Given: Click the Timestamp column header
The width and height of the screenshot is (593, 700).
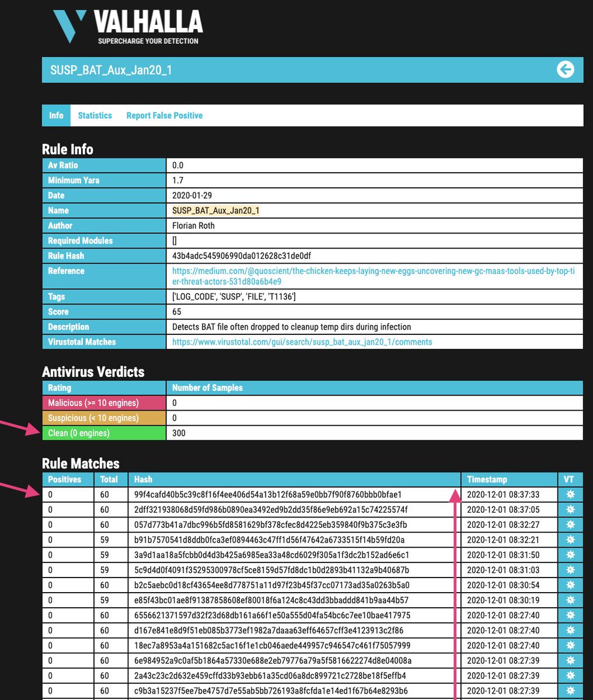Looking at the screenshot, I should tap(509, 480).
